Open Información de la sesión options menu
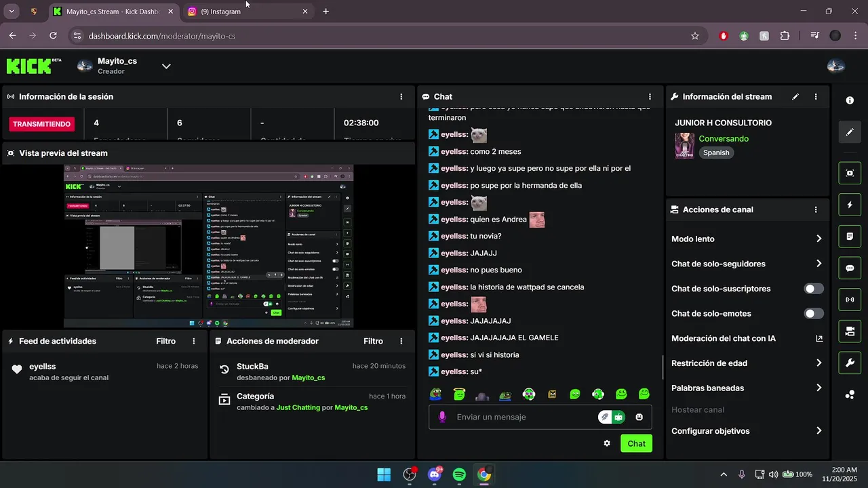 coord(401,97)
